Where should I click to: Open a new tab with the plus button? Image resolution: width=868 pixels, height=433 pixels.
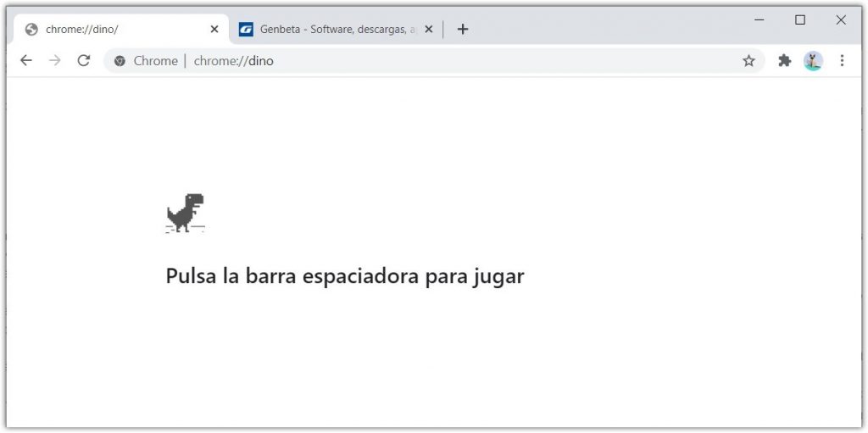click(x=462, y=29)
